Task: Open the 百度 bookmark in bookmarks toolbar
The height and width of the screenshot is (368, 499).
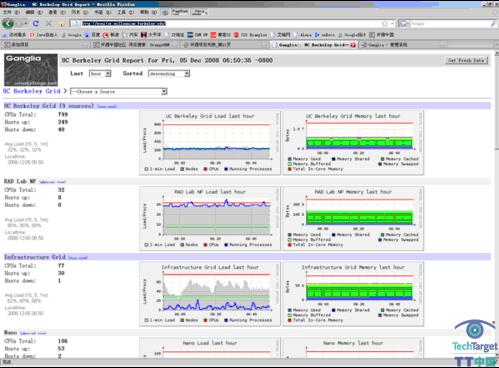Action: point(93,35)
